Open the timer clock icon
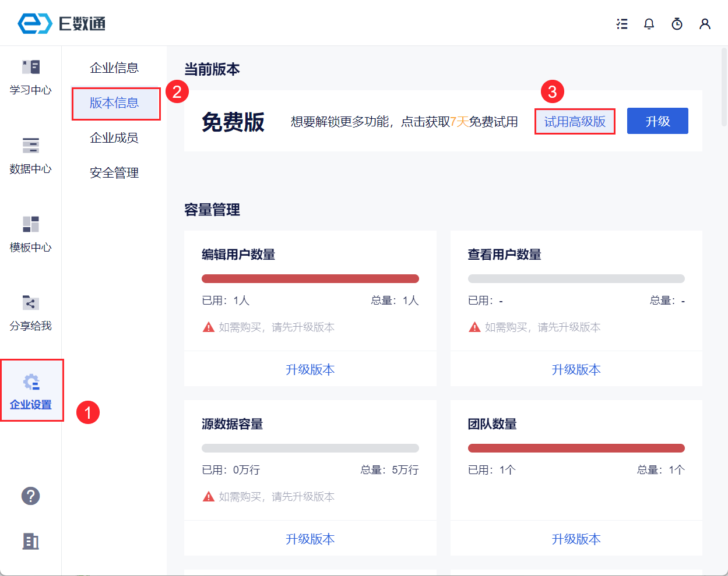 pos(677,24)
